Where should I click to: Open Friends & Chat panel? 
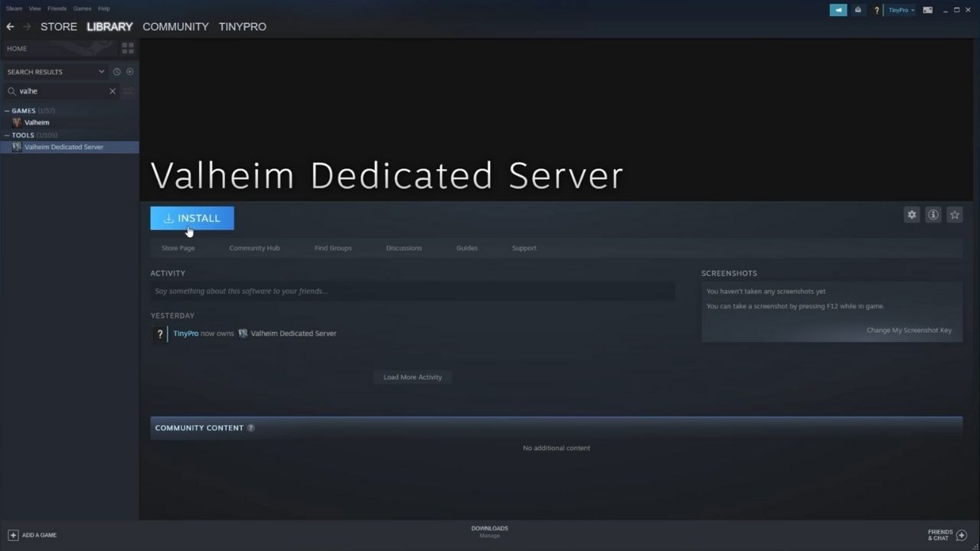point(945,534)
